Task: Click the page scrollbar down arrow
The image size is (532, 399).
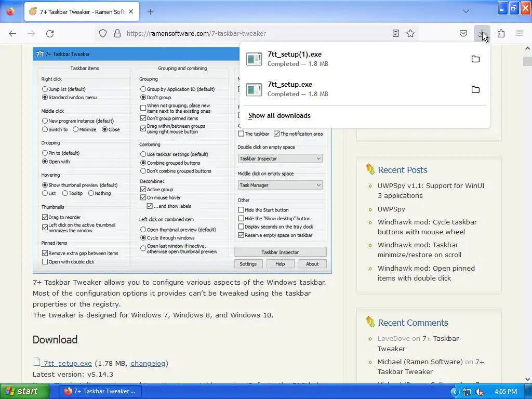Action: pyautogui.click(x=527, y=379)
